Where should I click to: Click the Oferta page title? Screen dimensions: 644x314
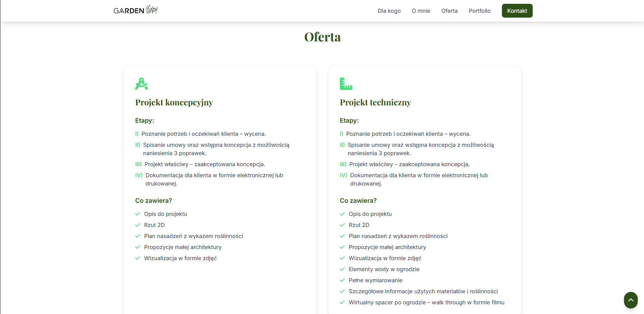click(322, 37)
